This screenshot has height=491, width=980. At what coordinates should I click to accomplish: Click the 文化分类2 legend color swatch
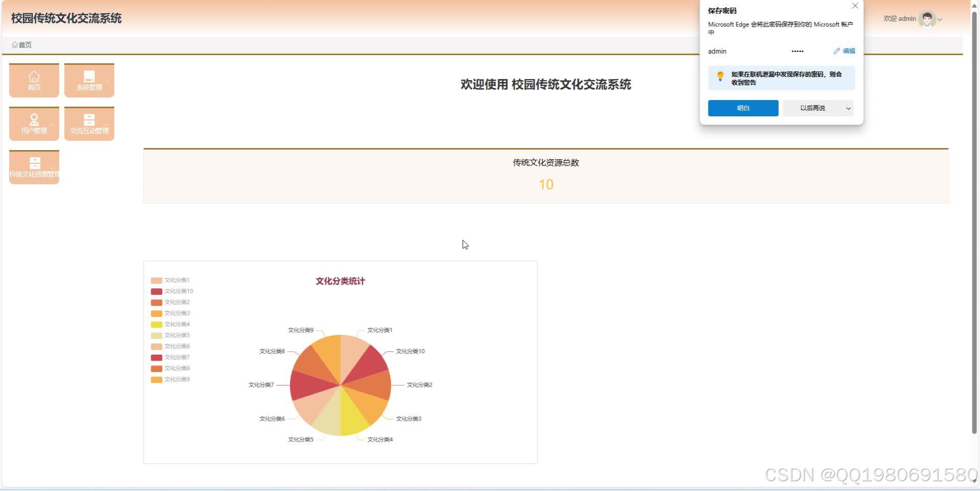(156, 302)
